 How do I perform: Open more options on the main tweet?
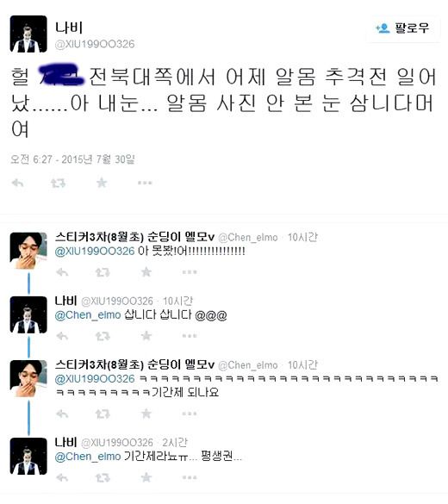tap(145, 183)
